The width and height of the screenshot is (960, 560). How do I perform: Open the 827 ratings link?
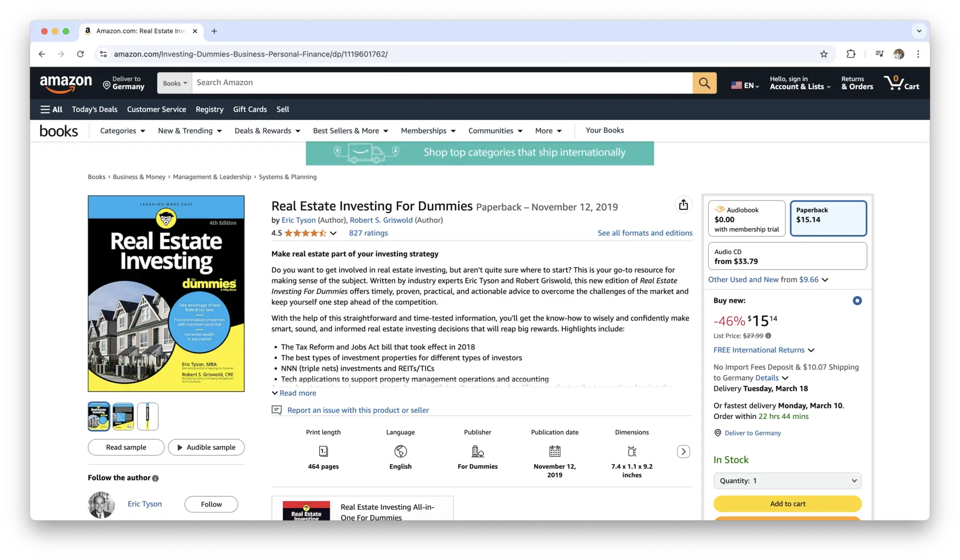tap(368, 233)
